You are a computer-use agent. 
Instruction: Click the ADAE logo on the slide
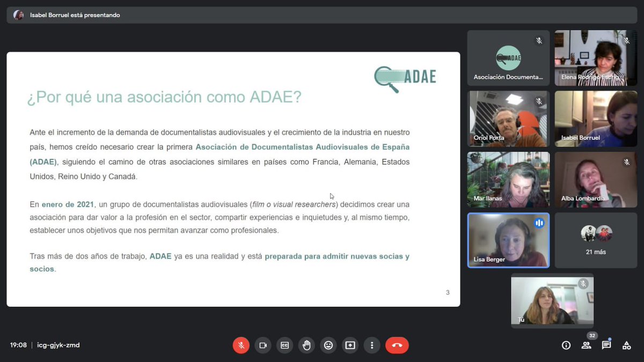(405, 78)
